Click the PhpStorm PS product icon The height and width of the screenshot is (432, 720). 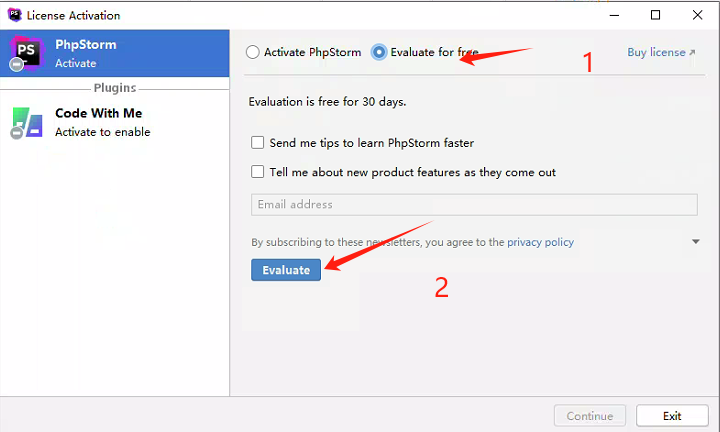coord(27,53)
